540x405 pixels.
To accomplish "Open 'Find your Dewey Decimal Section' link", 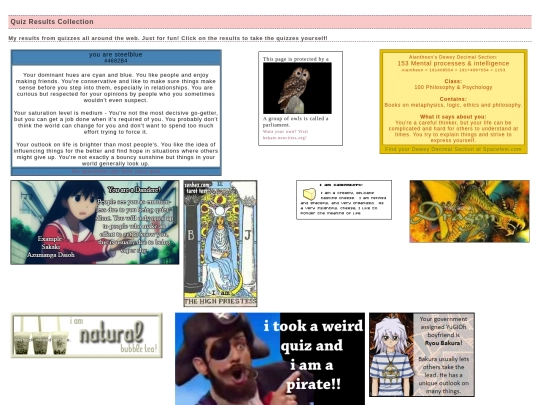I will click(453, 149).
